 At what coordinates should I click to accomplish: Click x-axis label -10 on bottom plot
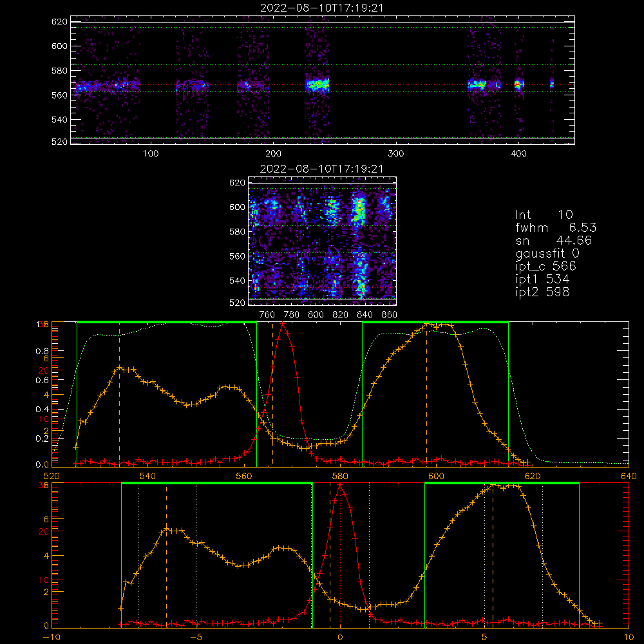(x=52, y=638)
